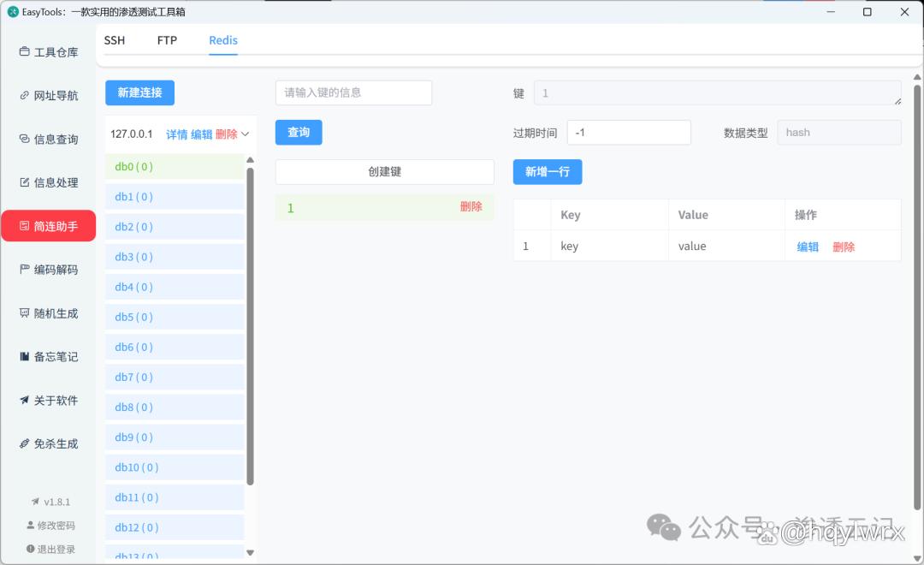Click the EasyTools app logo in the title bar
The width and height of the screenshot is (924, 565).
click(x=13, y=12)
